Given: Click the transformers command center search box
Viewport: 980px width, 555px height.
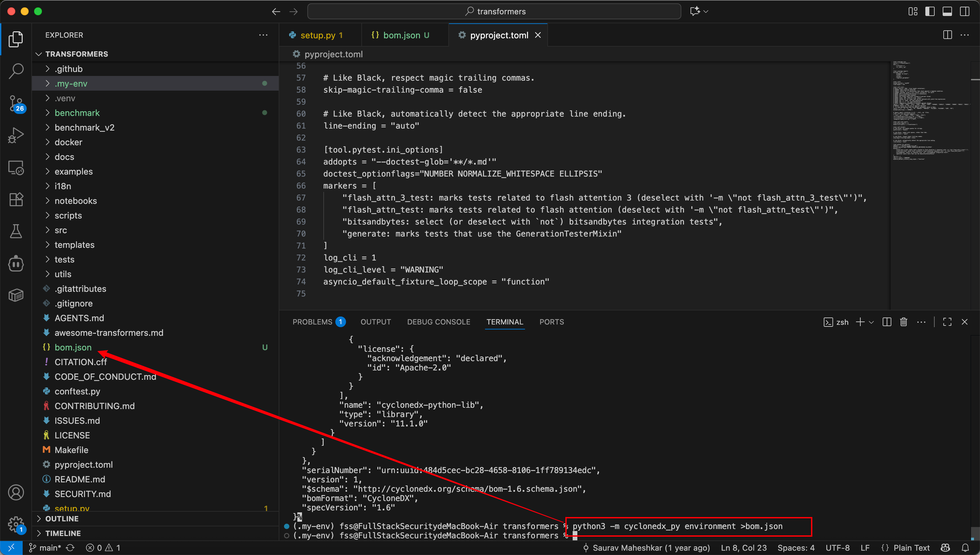Looking at the screenshot, I should point(494,11).
